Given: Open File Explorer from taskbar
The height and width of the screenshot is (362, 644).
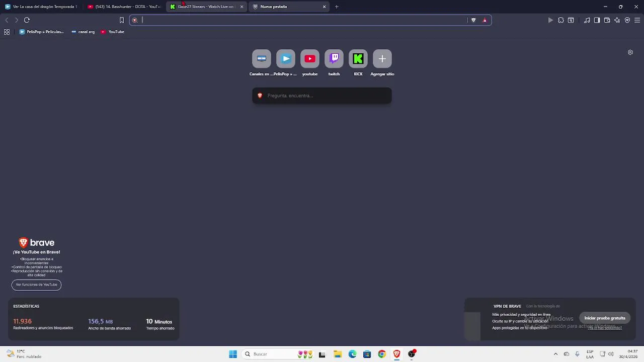Looking at the screenshot, I should click(338, 354).
